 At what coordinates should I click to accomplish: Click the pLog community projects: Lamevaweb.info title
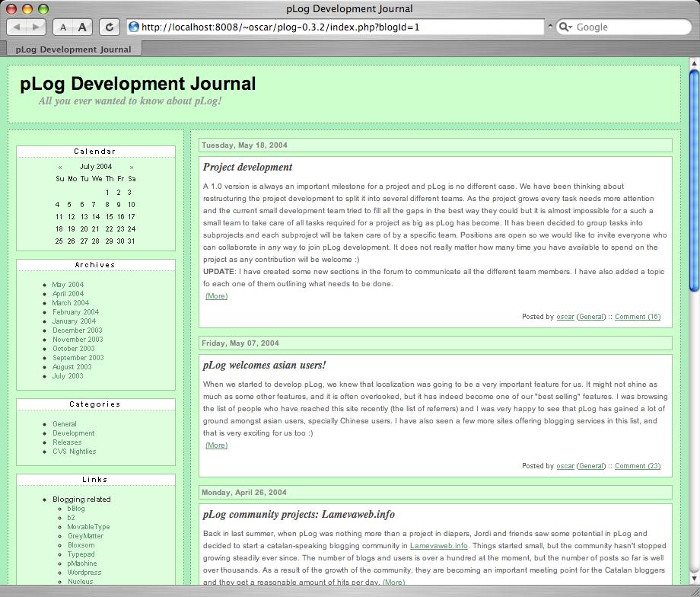[299, 514]
